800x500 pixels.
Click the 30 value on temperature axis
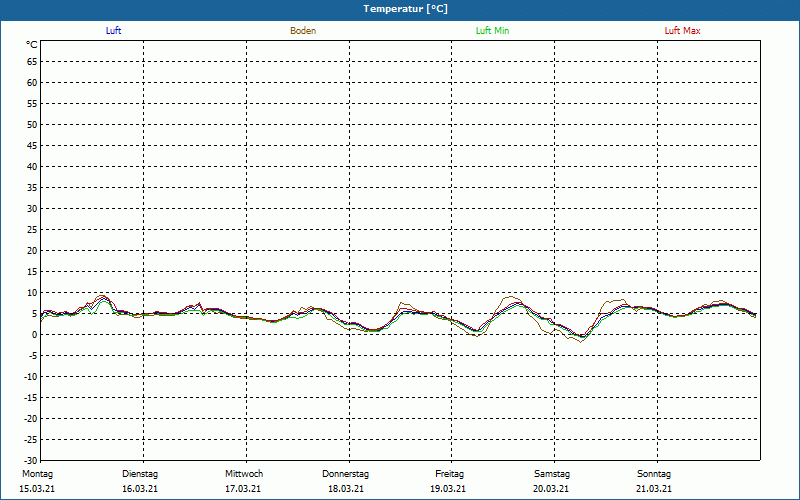pyautogui.click(x=32, y=209)
